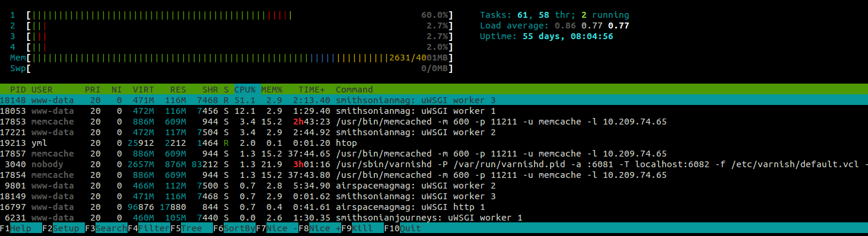This screenshot has height=236, width=868.
Task: Select the htop process row PID 19213
Action: point(434,143)
